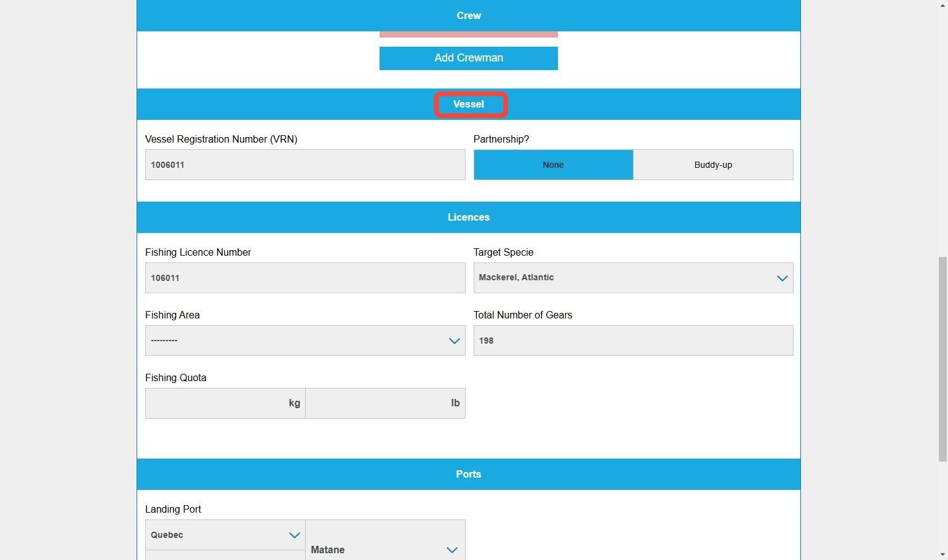Click the Fishing Licence Number field
This screenshot has width=948, height=560.
[305, 278]
